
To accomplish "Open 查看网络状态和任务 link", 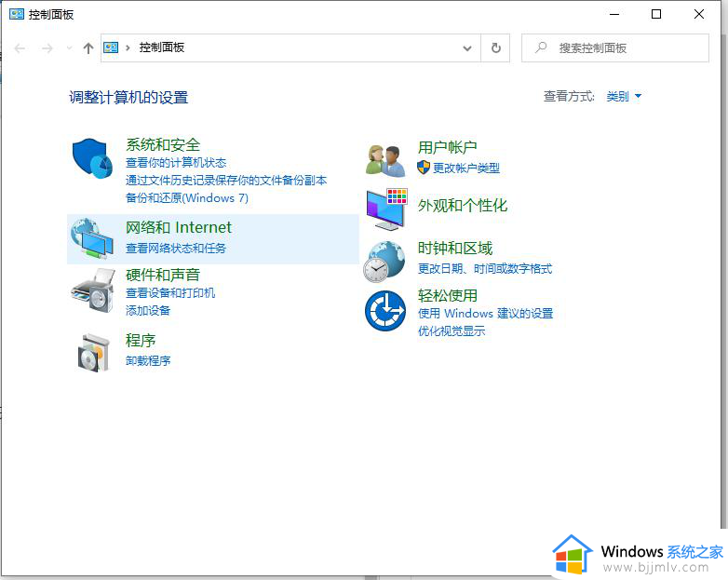I will point(176,249).
